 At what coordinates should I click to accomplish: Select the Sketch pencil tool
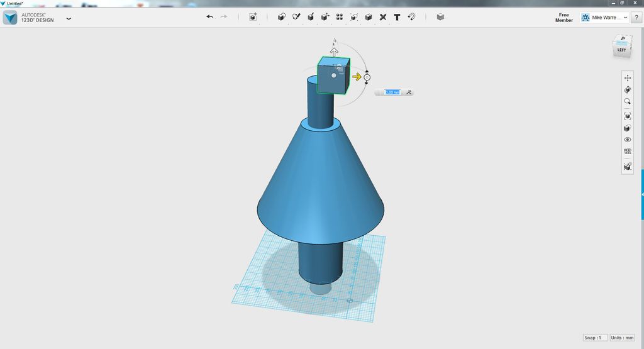coord(296,17)
